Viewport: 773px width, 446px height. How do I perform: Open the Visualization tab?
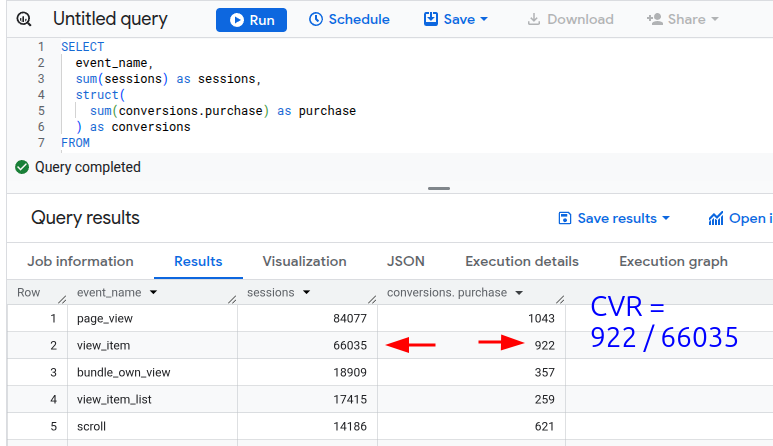pos(304,261)
